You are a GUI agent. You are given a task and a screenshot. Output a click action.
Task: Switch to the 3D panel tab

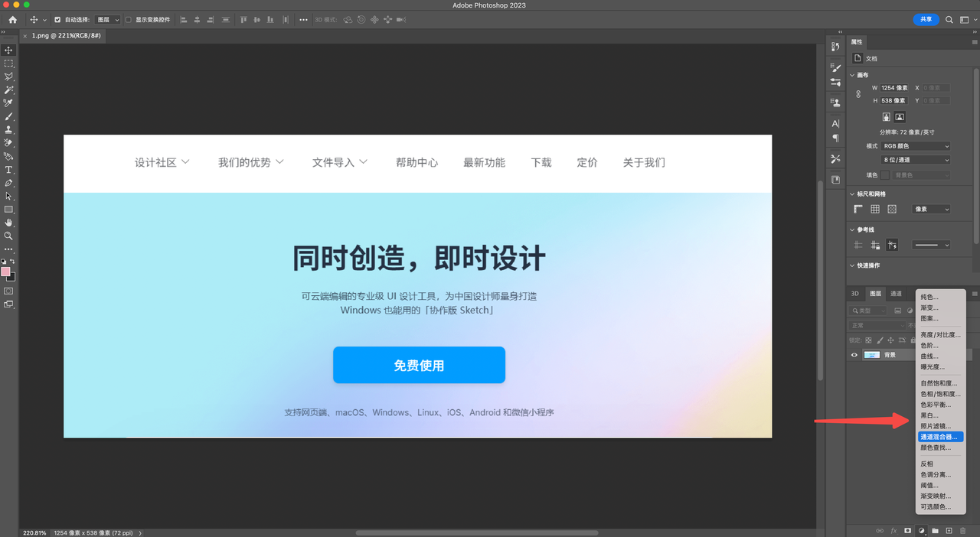[x=855, y=294]
